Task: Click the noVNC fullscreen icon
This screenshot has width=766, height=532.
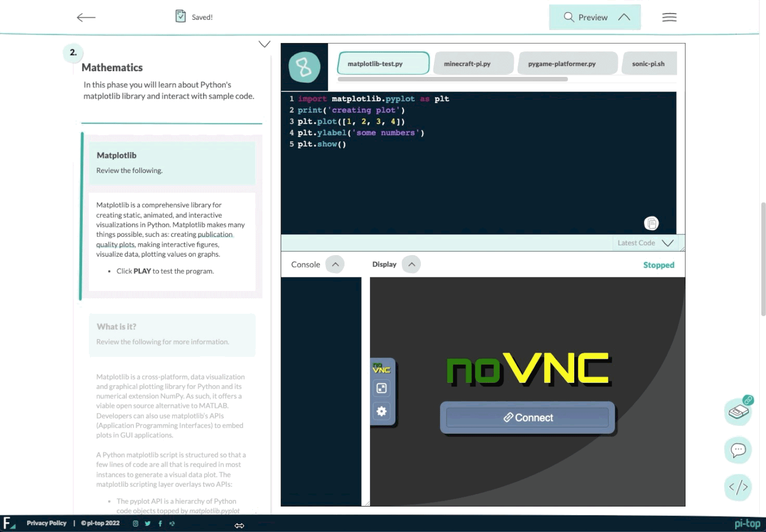Action: point(381,388)
